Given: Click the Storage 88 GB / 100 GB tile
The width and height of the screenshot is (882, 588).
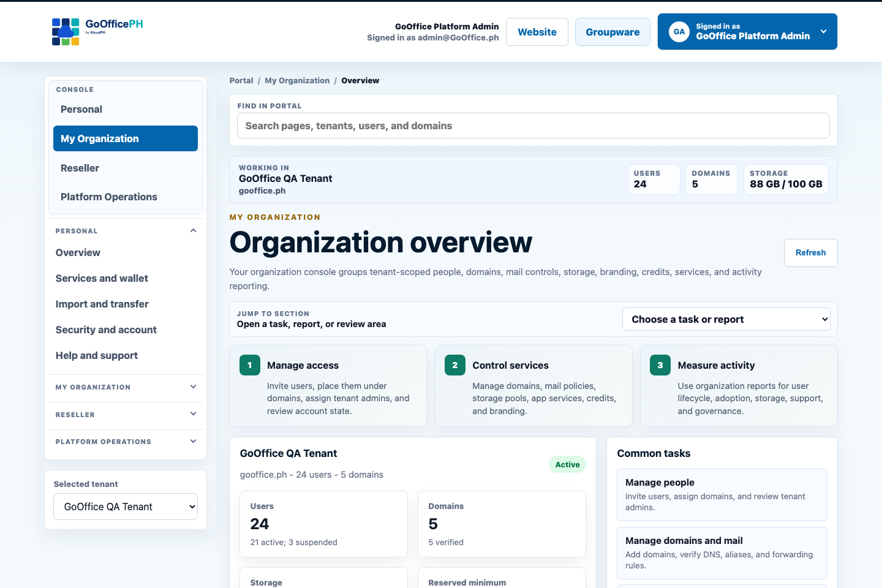Looking at the screenshot, I should coord(786,179).
